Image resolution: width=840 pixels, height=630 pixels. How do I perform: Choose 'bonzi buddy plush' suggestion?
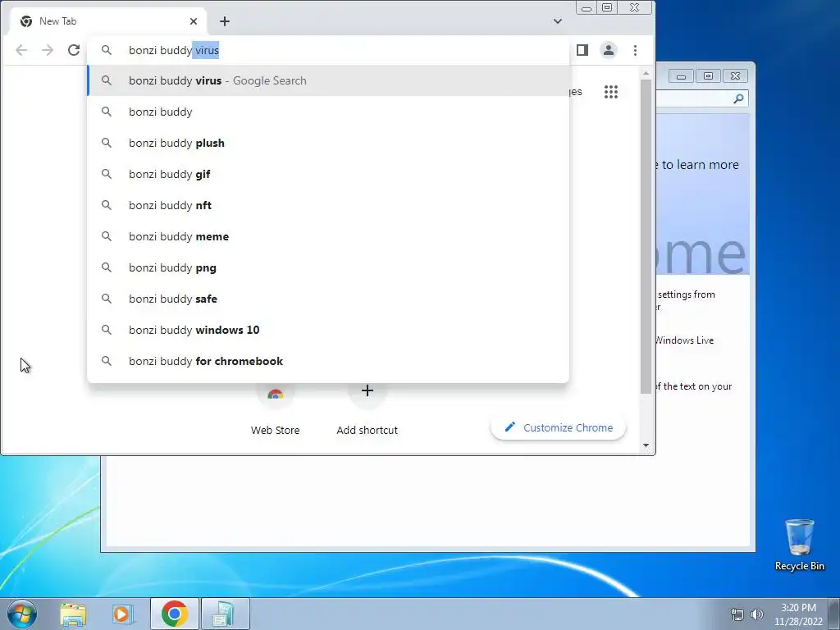point(328,143)
